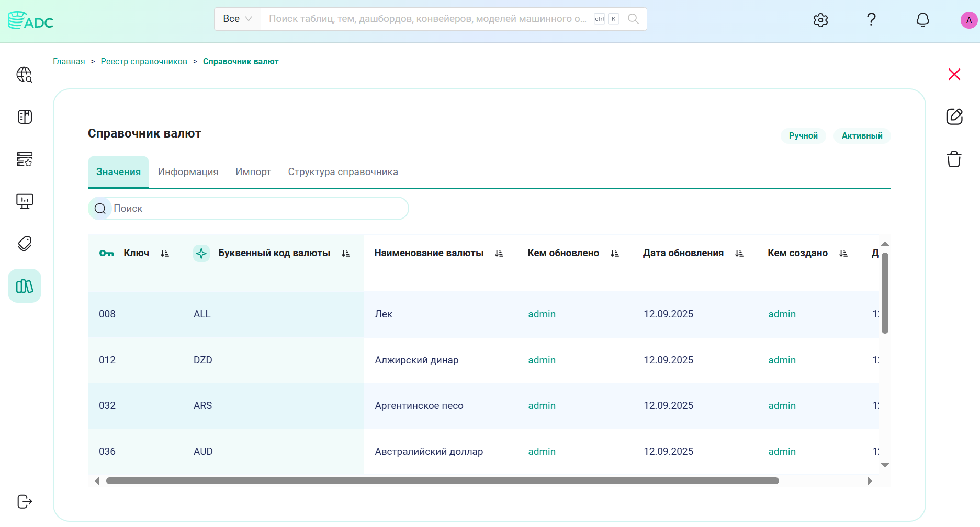Open the starred data list sidebar icon

(x=25, y=159)
